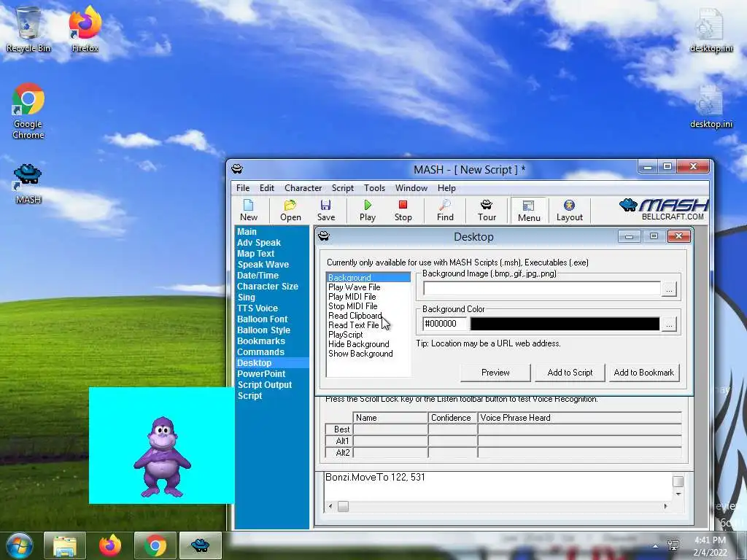747x560 pixels.
Task: Select Read Text File list item
Action: click(x=354, y=326)
